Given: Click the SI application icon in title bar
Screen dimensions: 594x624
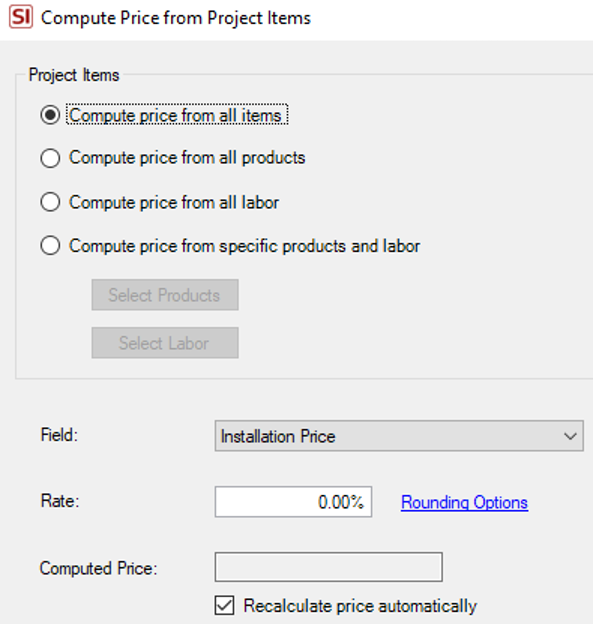Looking at the screenshot, I should pos(21,18).
